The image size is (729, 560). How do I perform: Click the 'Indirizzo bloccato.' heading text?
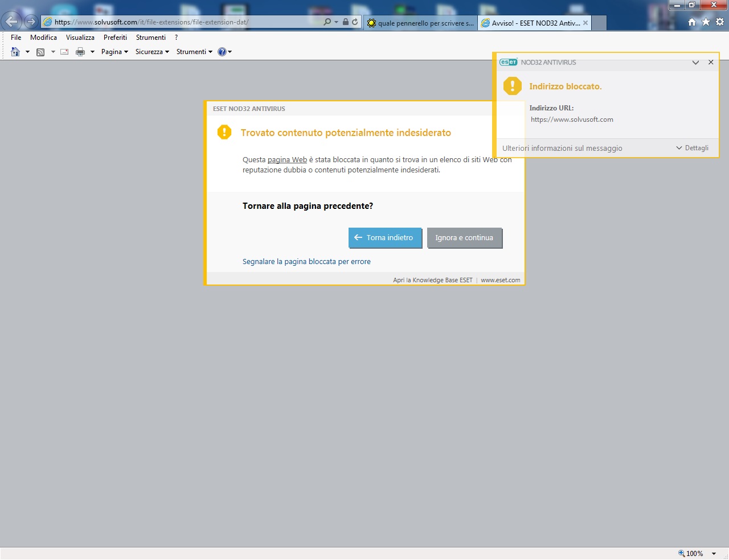click(x=566, y=87)
